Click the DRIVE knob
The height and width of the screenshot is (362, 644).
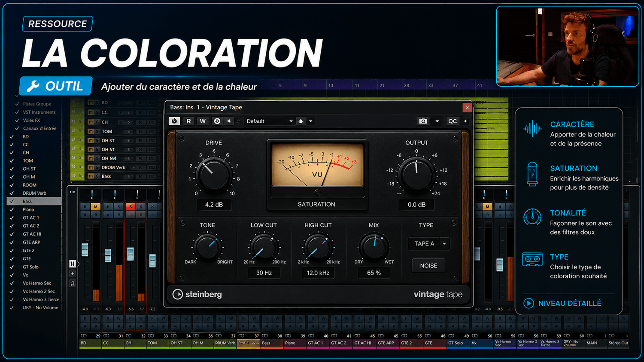pos(213,174)
